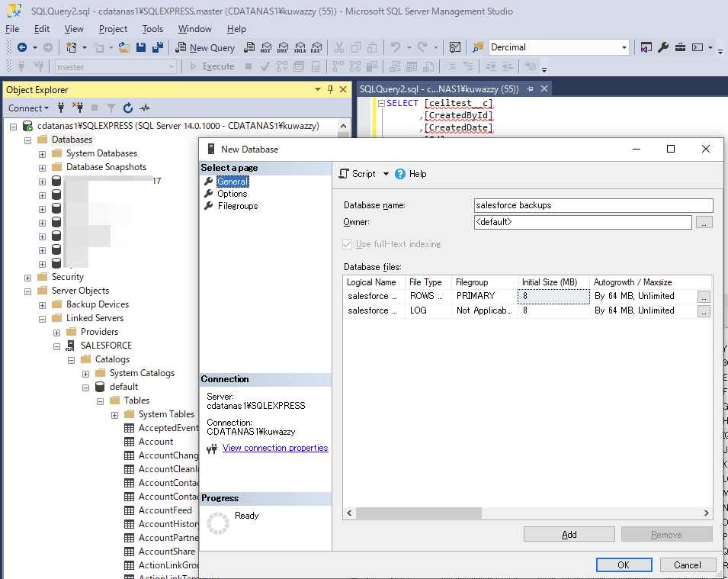The image size is (728, 579).
Task: Click the Save All toolbar icon
Action: pyautogui.click(x=157, y=47)
